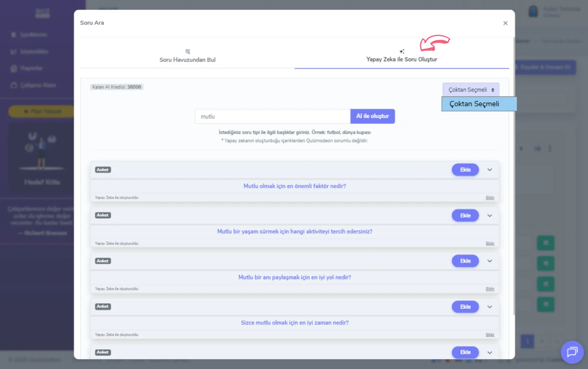Expand the 'Mutlu bir yaşam sürmek' question chevron
This screenshot has width=588, height=369.
pos(489,216)
